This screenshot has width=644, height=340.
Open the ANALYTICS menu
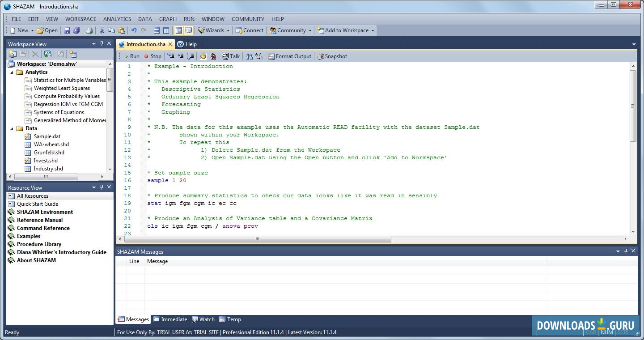pos(117,19)
